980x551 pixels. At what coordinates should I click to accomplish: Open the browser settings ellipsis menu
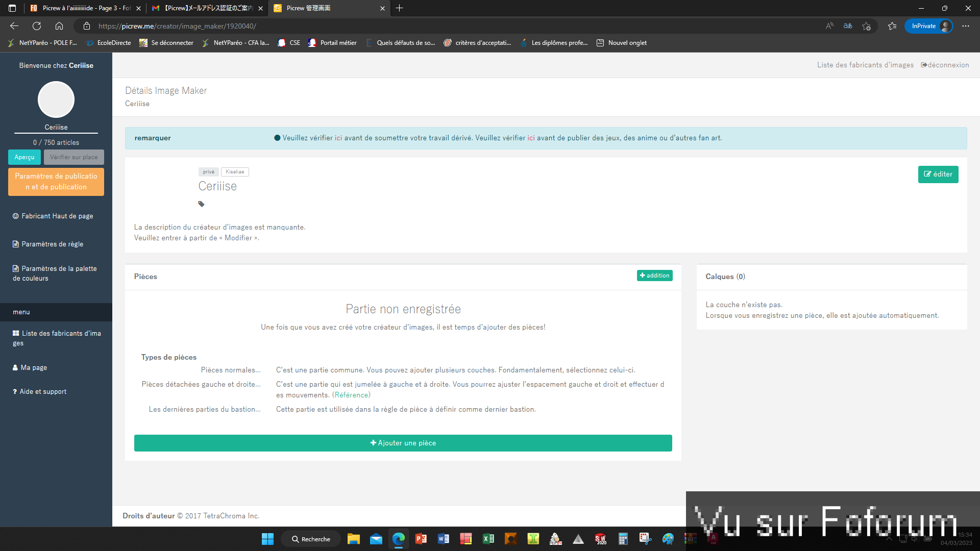coord(965,26)
